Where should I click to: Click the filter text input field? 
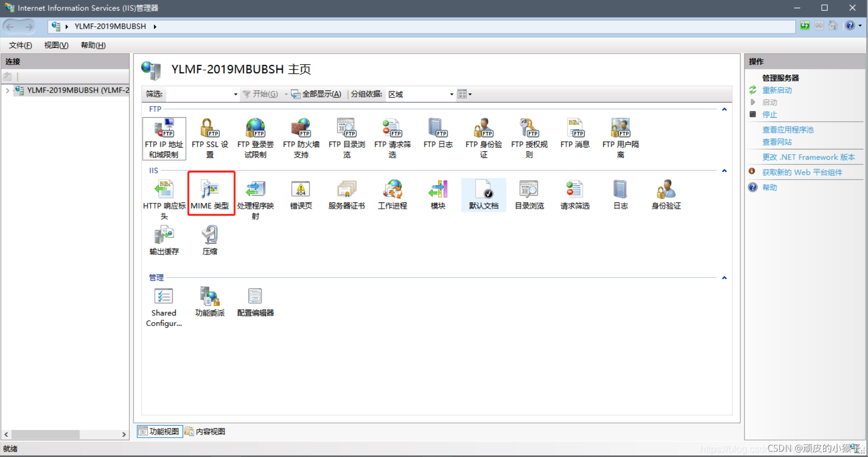tap(198, 94)
